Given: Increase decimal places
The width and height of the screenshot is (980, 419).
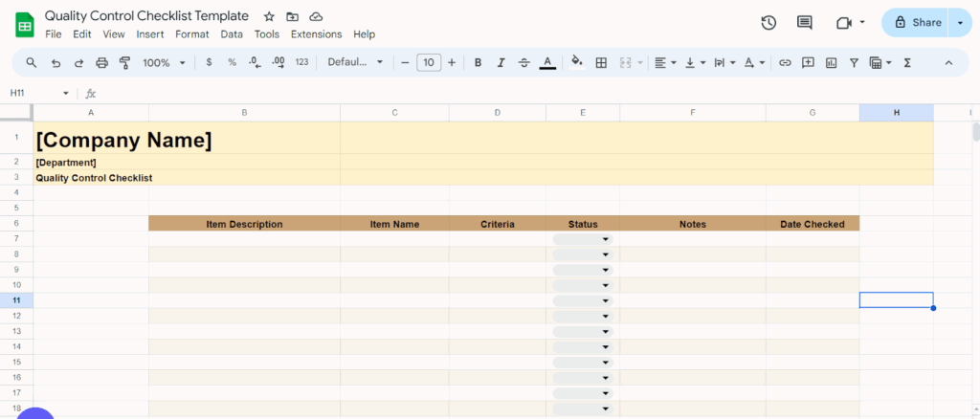Looking at the screenshot, I should (x=278, y=62).
